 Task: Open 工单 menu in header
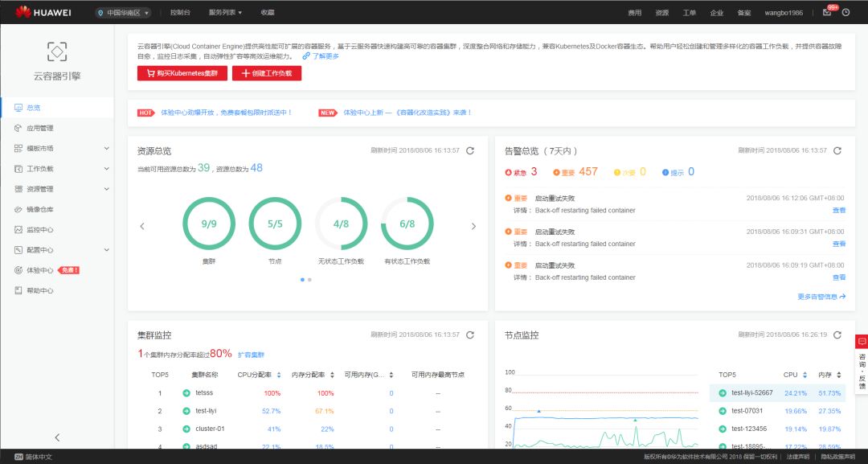point(690,13)
